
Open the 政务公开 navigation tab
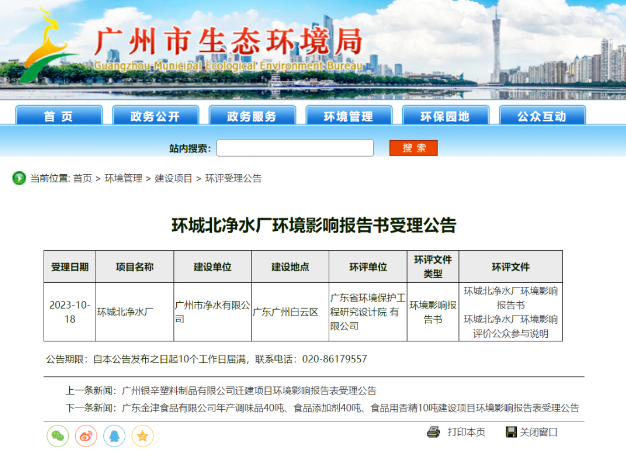(x=155, y=116)
